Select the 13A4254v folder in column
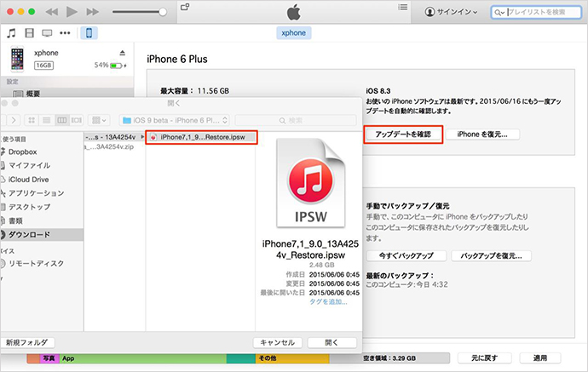Image resolution: width=588 pixels, height=372 pixels. (114, 137)
